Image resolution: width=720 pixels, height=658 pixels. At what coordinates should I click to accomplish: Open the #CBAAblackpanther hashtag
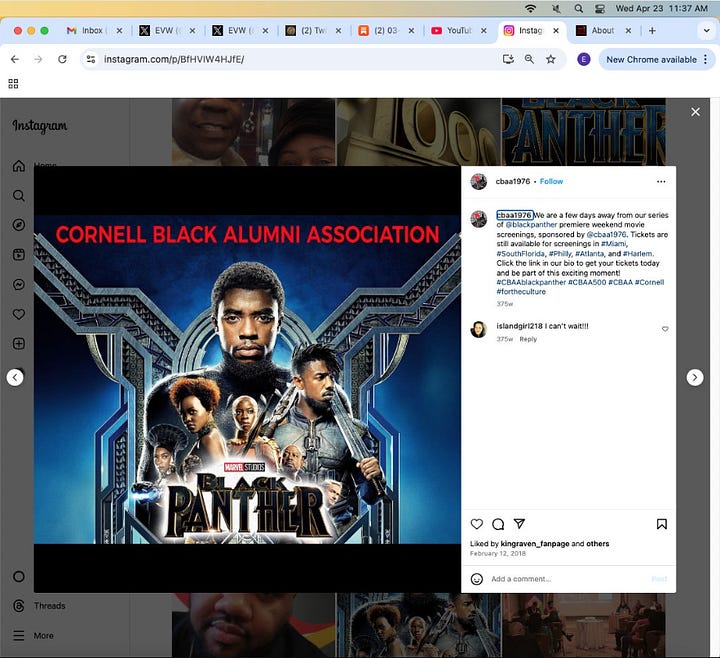(531, 282)
